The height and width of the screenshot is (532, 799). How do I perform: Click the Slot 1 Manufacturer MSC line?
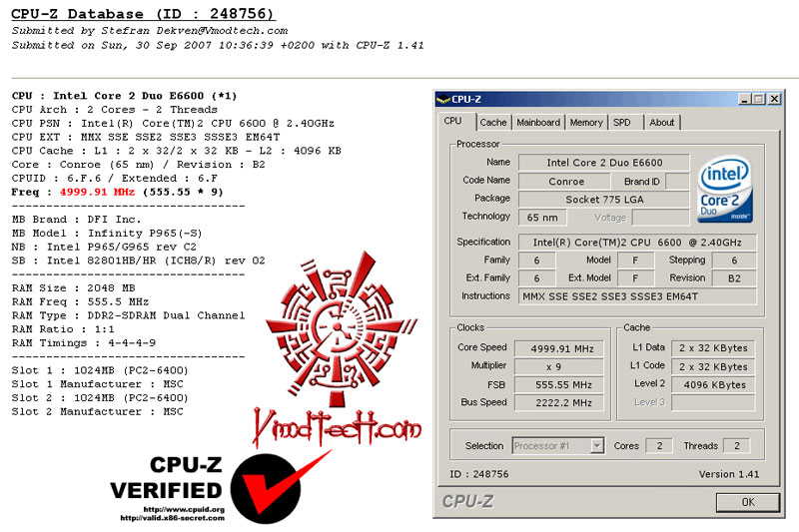[x=97, y=384]
